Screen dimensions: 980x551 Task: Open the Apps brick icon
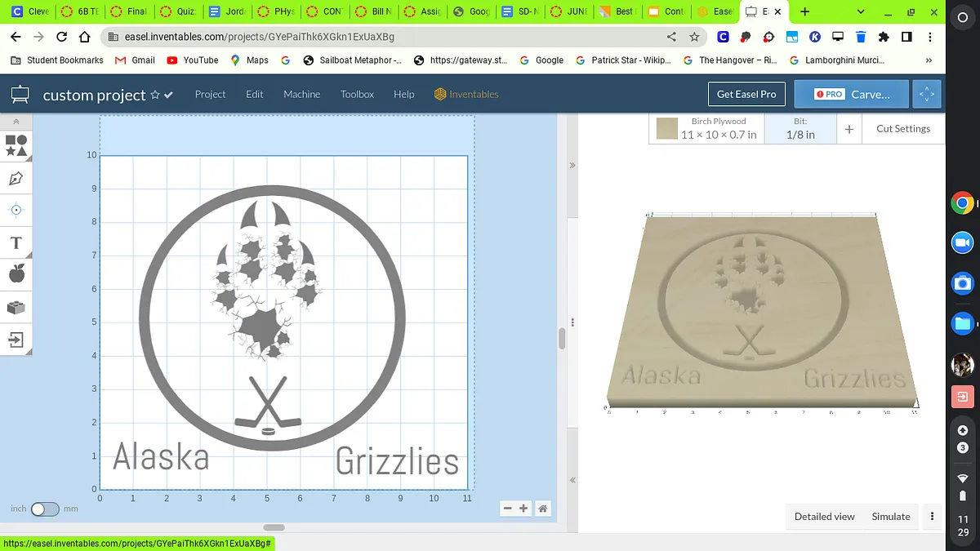coord(16,307)
